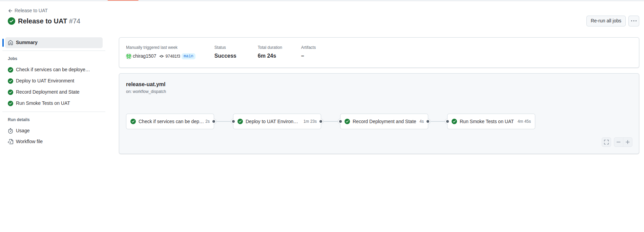Click the Workflow file icon

(11, 142)
